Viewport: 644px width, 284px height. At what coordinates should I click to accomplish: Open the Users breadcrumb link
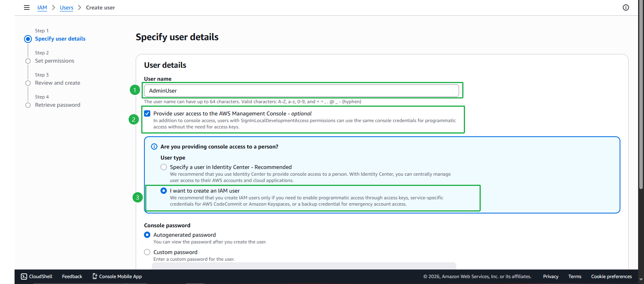66,7
